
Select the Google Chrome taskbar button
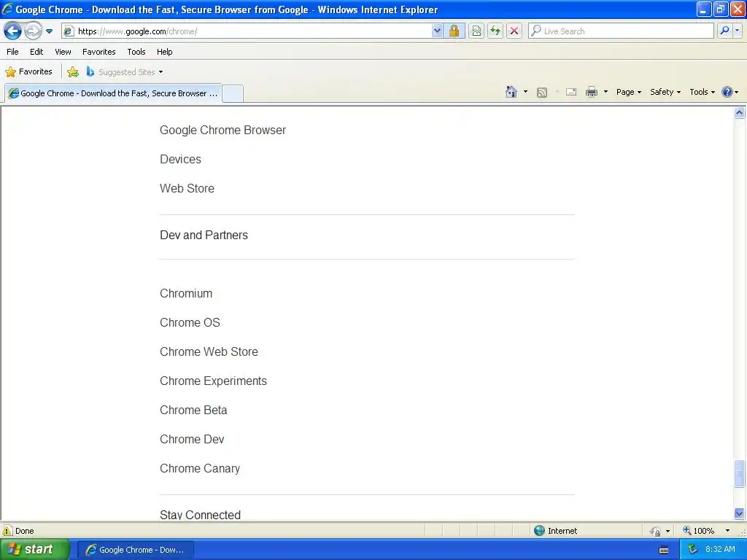click(136, 550)
